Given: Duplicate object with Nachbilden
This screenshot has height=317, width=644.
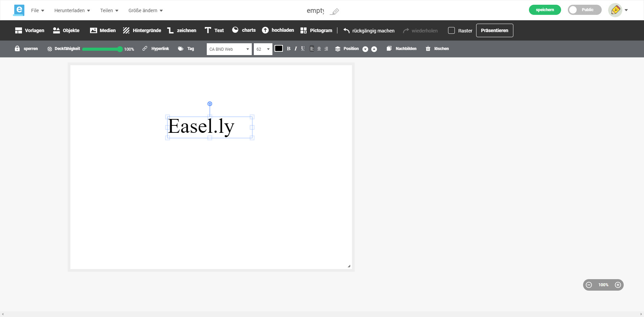Looking at the screenshot, I should click(402, 49).
